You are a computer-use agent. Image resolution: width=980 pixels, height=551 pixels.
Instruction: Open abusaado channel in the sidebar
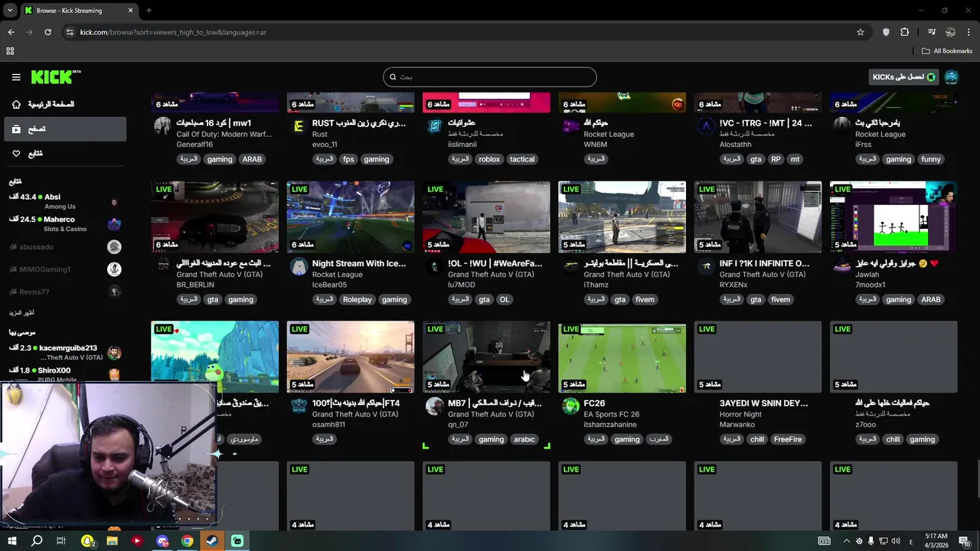click(64, 247)
